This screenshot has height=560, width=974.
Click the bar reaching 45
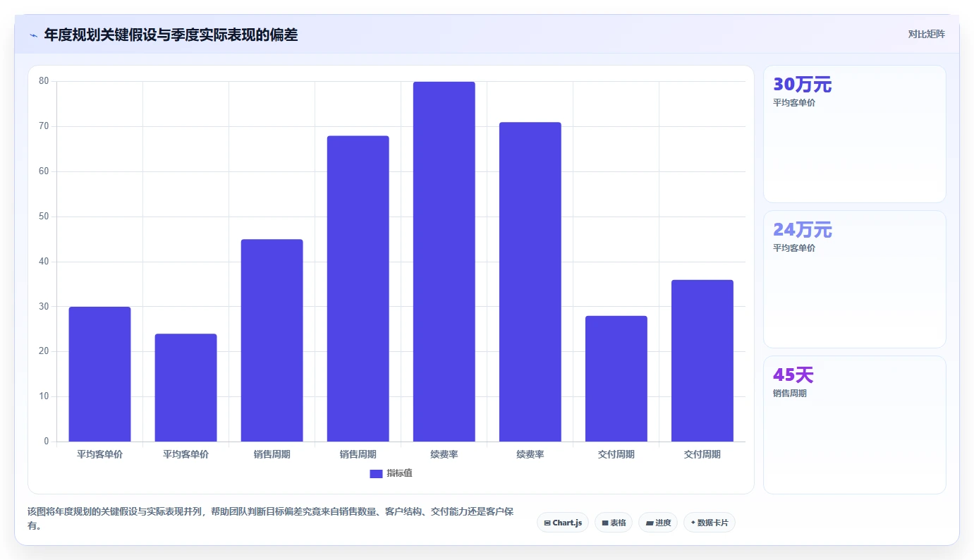[x=272, y=341]
